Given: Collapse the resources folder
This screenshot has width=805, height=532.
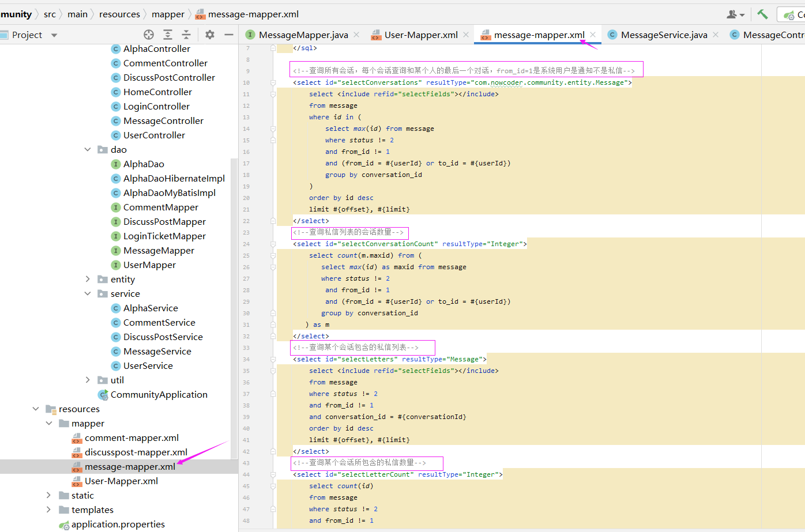Looking at the screenshot, I should pyautogui.click(x=36, y=409).
